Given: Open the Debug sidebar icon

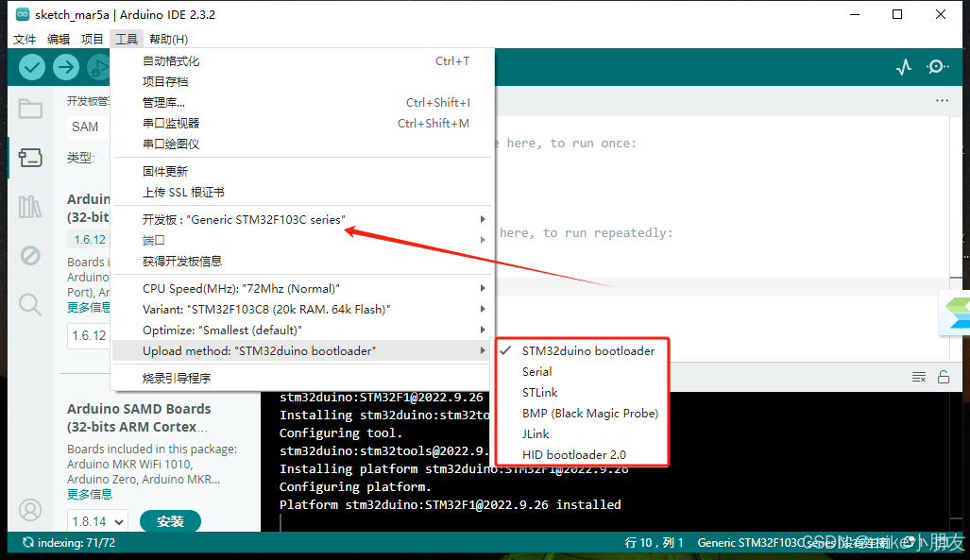Looking at the screenshot, I should [x=29, y=255].
